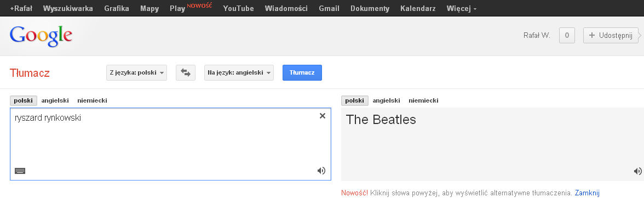Image resolution: width=644 pixels, height=214 pixels.
Task: Click the translated text 'The Beatles'
Action: 381,120
